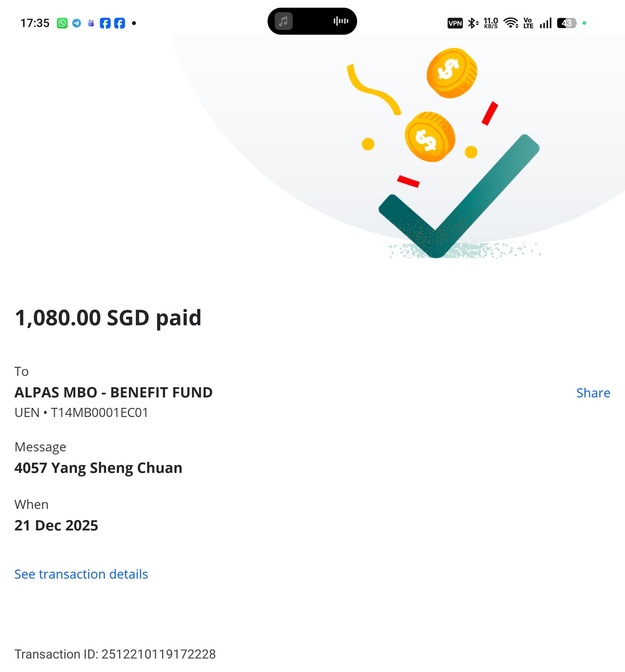Tap the ALPAS MBO - BENEFIT FUND recipient name

pos(113,392)
